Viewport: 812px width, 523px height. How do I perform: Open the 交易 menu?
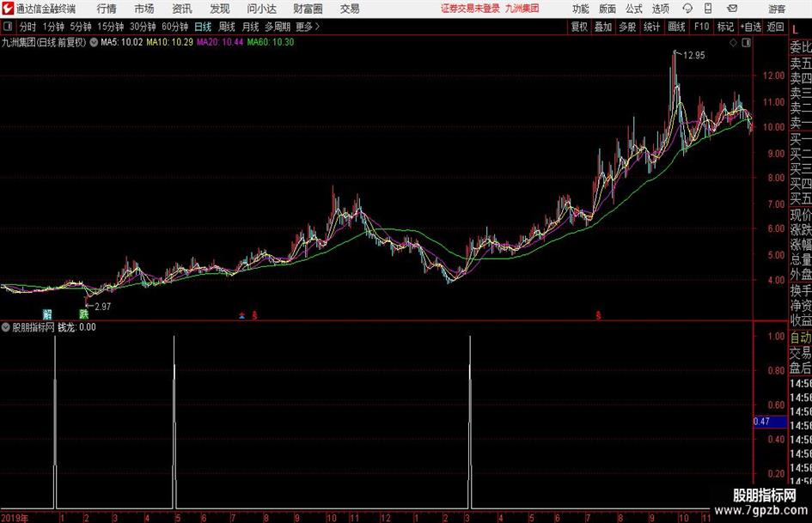tap(350, 9)
